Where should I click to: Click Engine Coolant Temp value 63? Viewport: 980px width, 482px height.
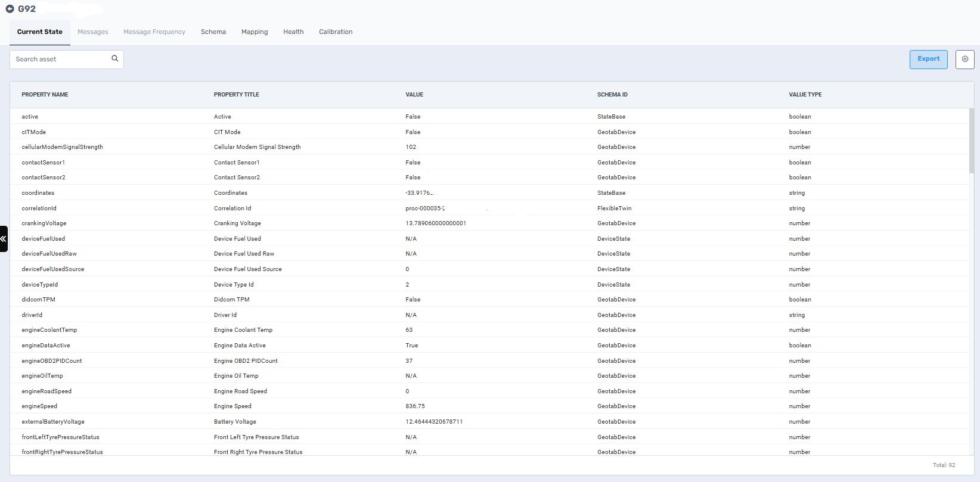[x=409, y=330]
